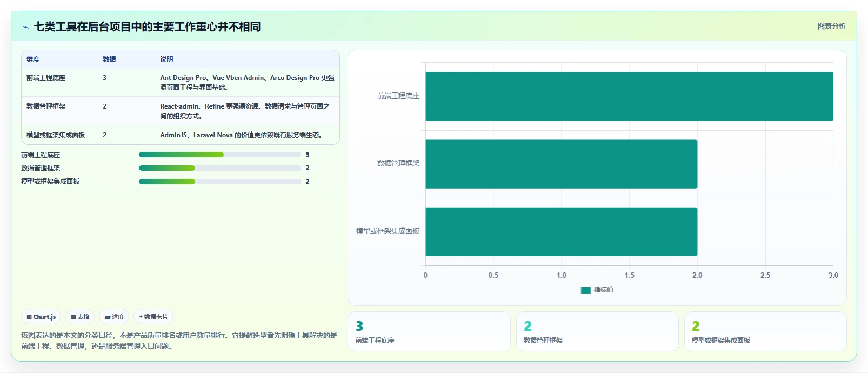The image size is (868, 373).
Task: Click the 数据管理框架 chart bar
Action: point(561,164)
